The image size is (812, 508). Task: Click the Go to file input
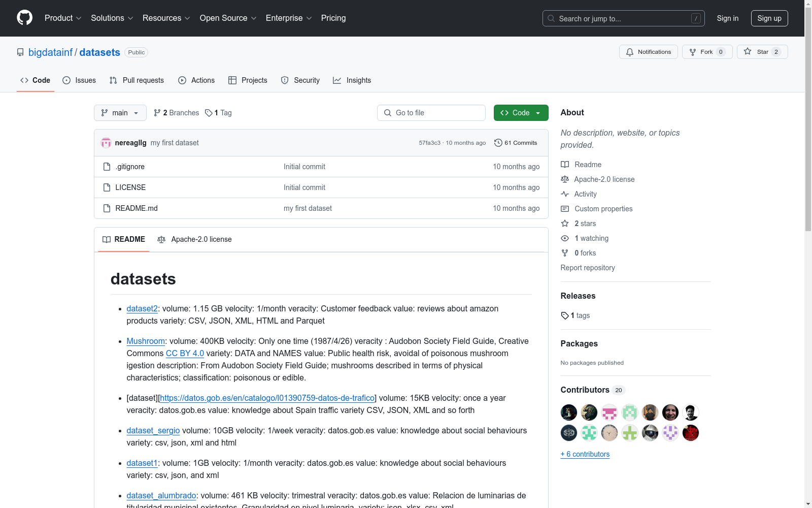pyautogui.click(x=431, y=113)
